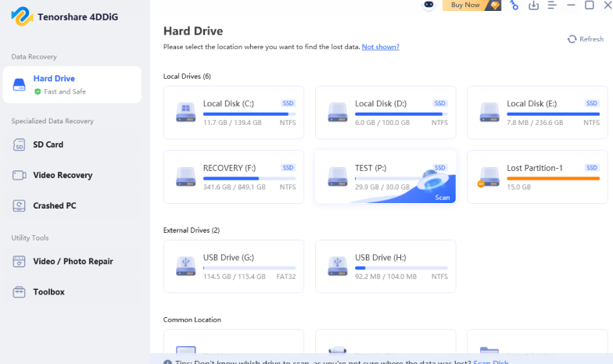Select the Lost Partition-1 drive icon

[489, 177]
